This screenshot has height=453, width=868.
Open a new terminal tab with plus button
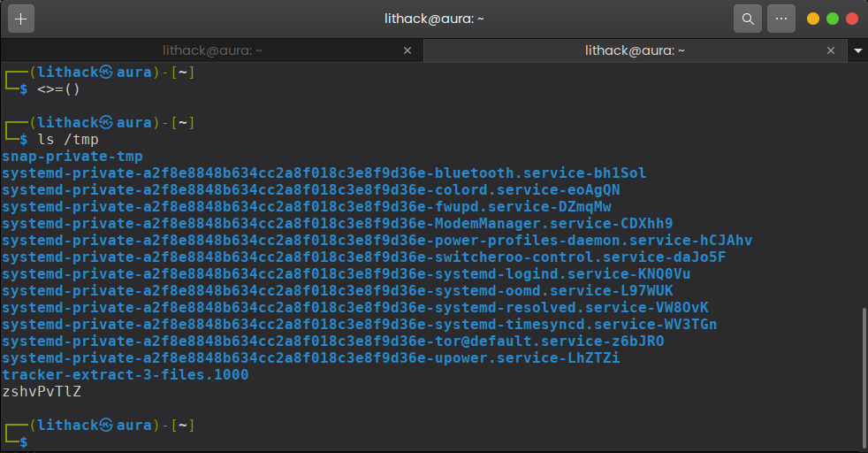point(21,19)
